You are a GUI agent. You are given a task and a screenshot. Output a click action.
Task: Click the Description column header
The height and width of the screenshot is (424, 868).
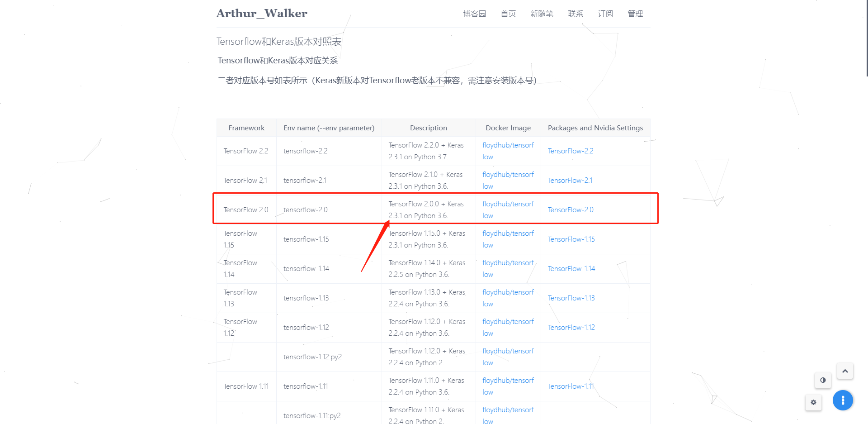point(429,128)
